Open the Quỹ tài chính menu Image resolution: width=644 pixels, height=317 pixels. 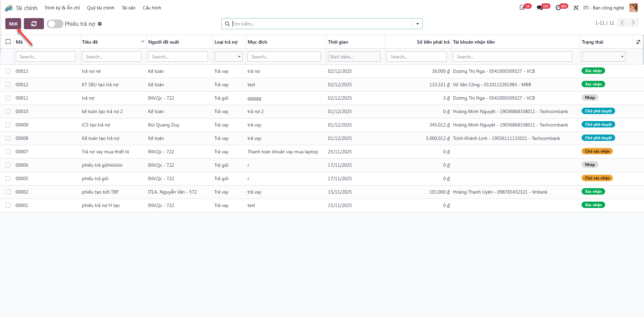tap(101, 8)
